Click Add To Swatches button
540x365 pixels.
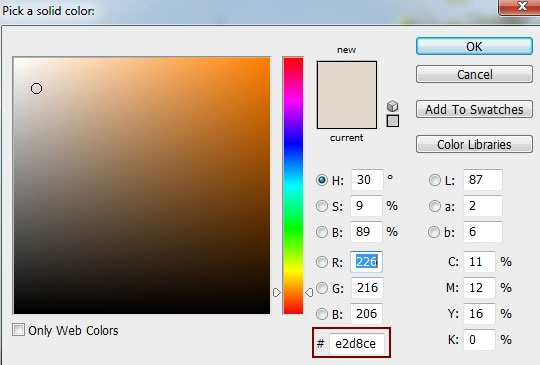[474, 110]
